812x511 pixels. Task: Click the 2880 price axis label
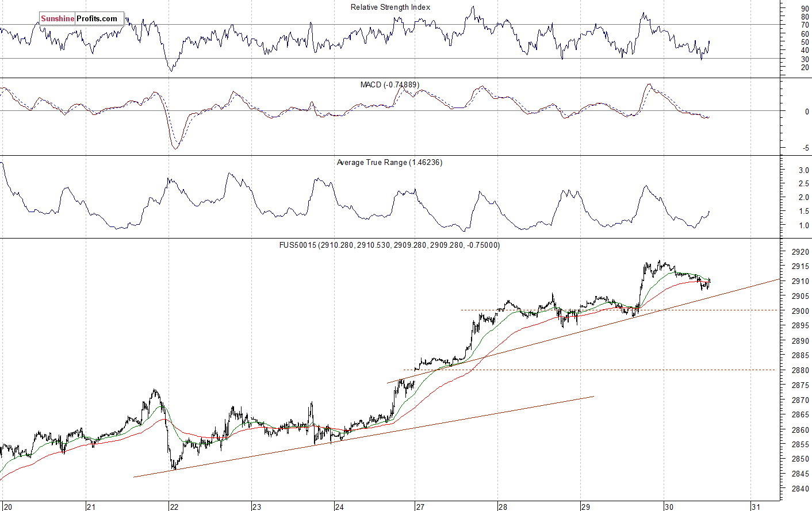pyautogui.click(x=800, y=371)
